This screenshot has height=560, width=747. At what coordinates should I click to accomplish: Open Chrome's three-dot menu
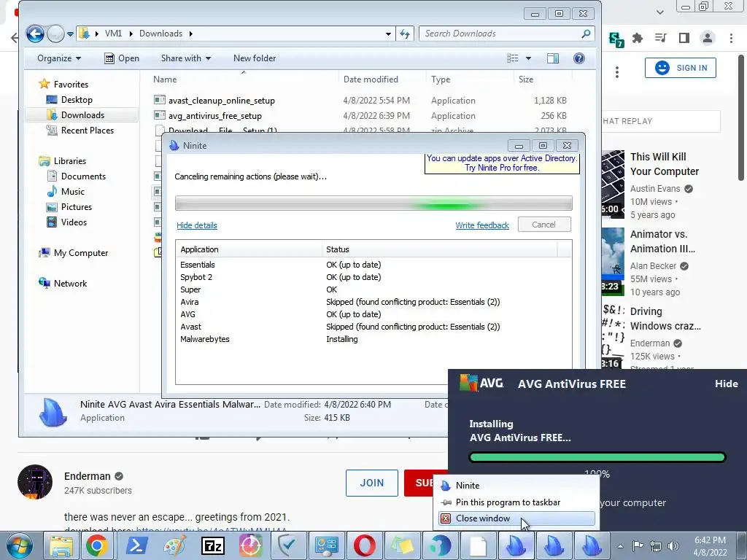(731, 38)
